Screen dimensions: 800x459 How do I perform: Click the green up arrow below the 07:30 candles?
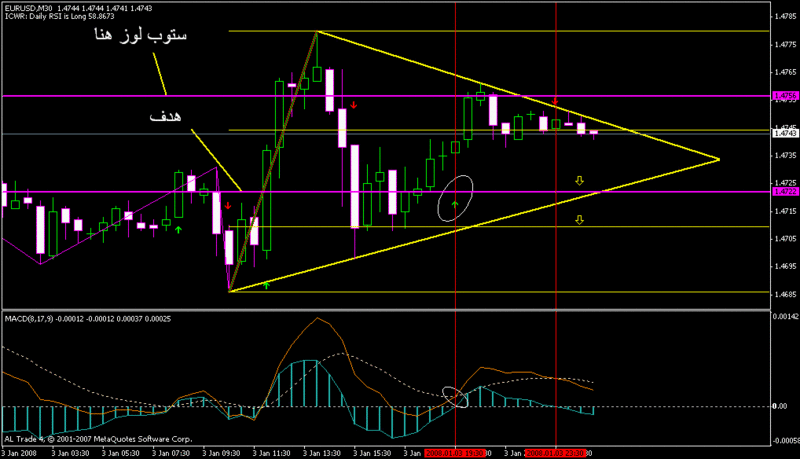click(178, 230)
